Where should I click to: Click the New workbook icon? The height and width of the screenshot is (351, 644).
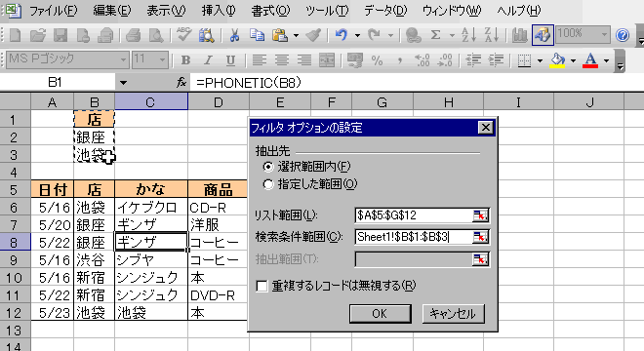16,36
